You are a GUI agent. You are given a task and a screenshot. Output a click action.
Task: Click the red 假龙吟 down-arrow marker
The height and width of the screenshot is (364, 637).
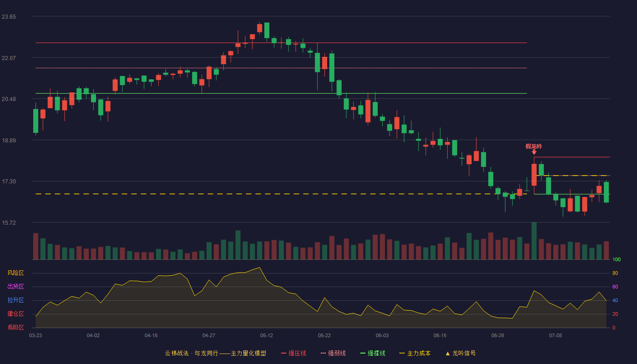pyautogui.click(x=534, y=152)
